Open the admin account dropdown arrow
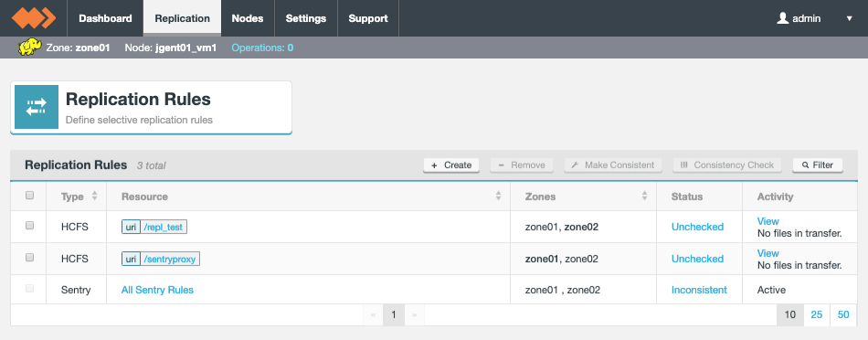The height and width of the screenshot is (340, 868). [849, 19]
